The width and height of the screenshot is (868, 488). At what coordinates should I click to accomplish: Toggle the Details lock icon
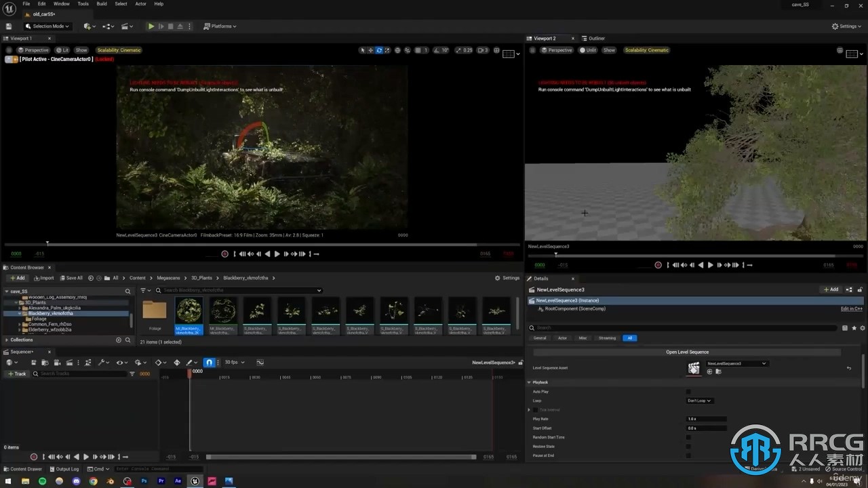pyautogui.click(x=861, y=289)
